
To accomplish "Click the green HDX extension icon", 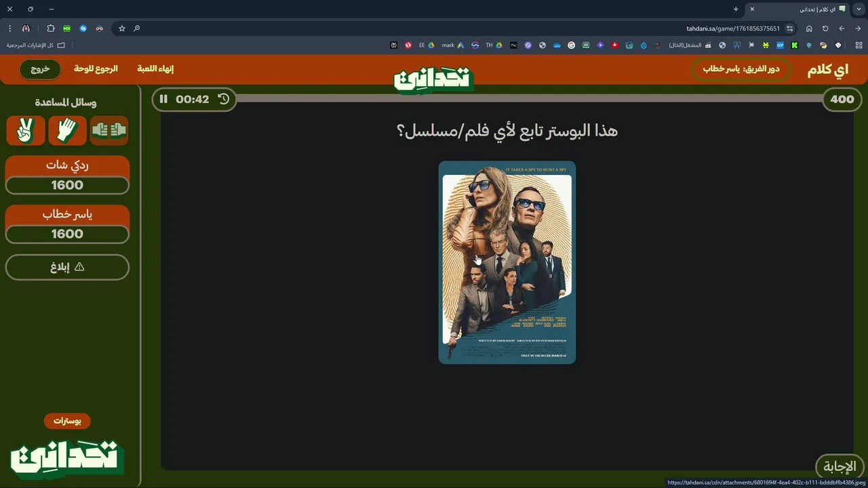I will point(66,28).
